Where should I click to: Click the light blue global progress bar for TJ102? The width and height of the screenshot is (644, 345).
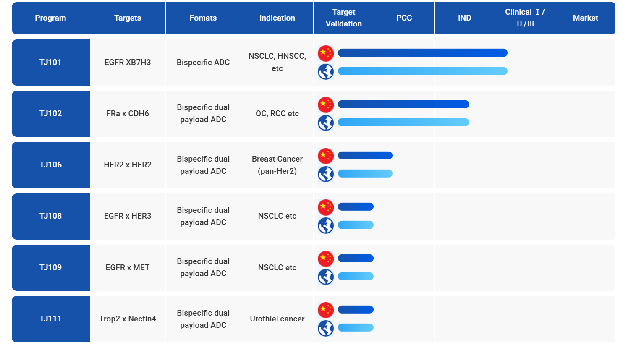pos(403,123)
